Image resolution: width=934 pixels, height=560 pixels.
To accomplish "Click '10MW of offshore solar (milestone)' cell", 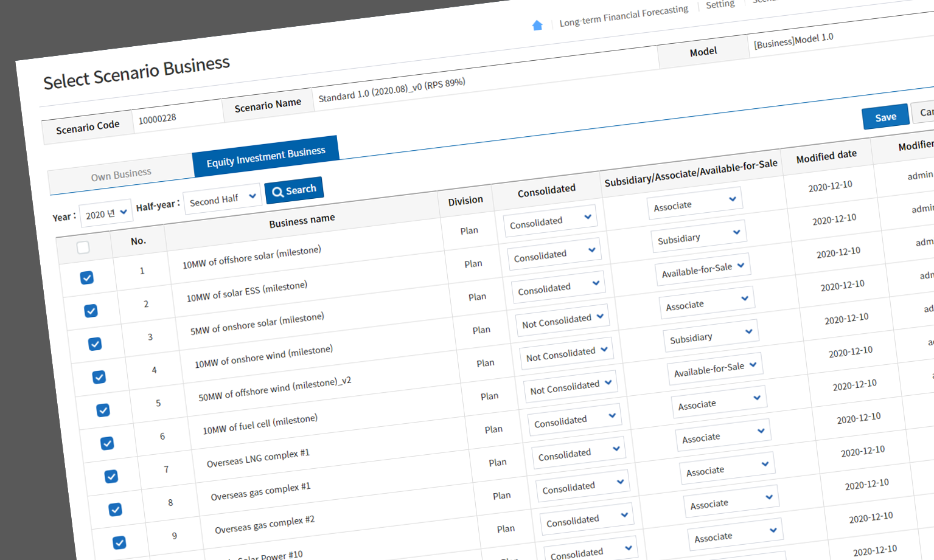I will [x=252, y=257].
